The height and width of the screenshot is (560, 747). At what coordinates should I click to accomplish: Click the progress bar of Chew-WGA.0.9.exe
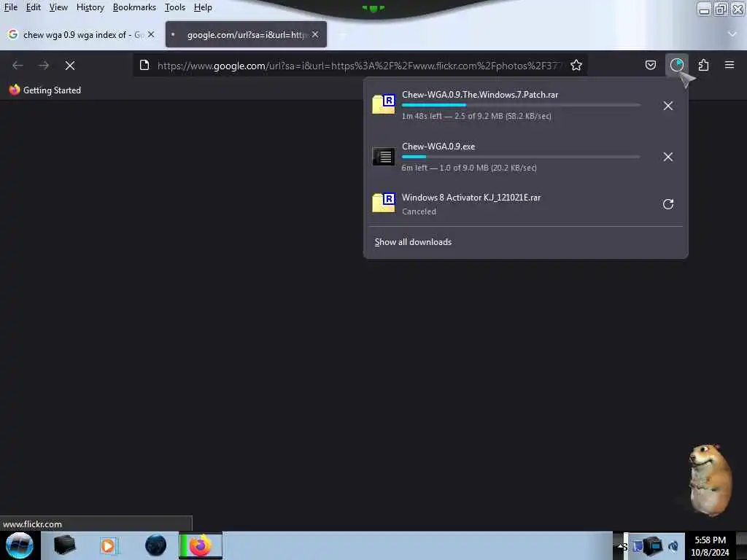click(x=521, y=156)
